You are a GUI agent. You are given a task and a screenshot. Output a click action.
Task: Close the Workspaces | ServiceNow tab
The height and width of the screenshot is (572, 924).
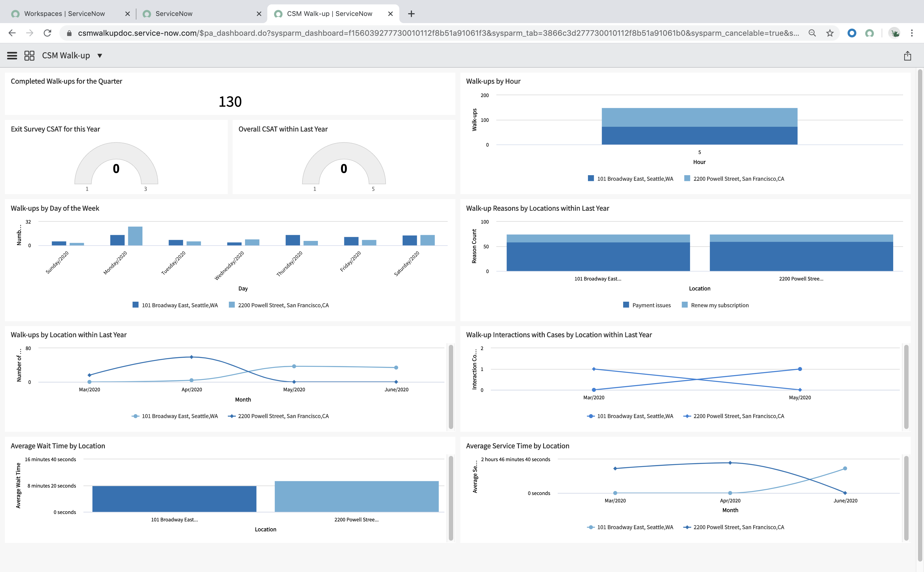tap(127, 14)
